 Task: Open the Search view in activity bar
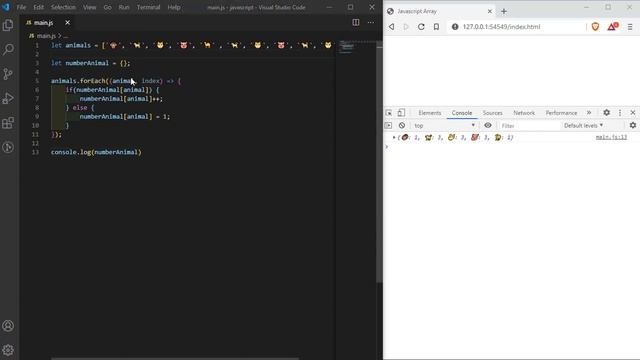tap(8, 49)
